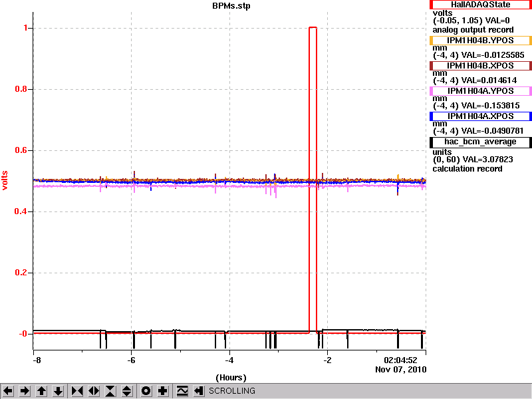Click the VAL=-0.0490781 reading
The width and height of the screenshot is (532, 399).
pos(493,131)
